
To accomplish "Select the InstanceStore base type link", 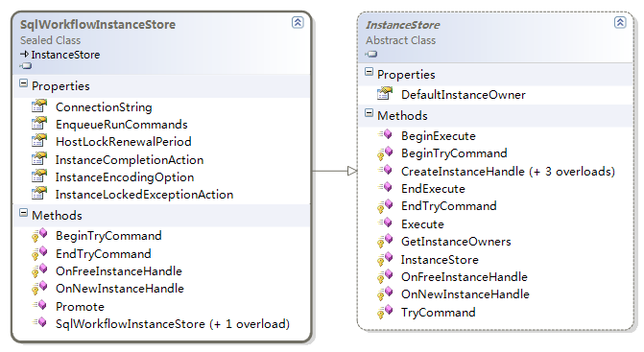I will click(65, 55).
